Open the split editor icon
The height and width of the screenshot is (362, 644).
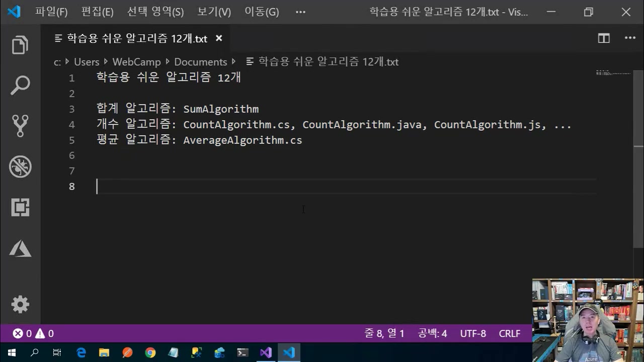click(603, 38)
